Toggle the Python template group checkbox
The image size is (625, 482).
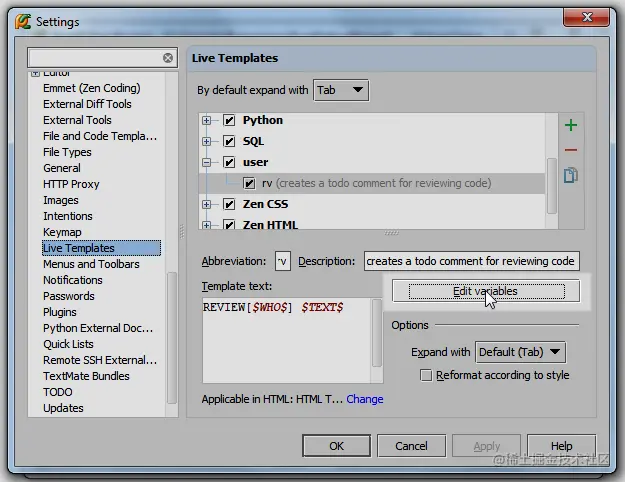229,120
